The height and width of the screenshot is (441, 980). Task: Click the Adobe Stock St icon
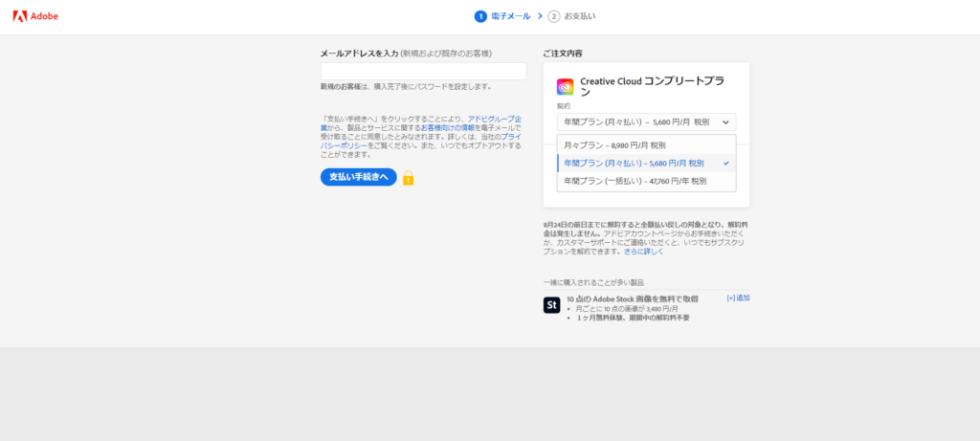551,305
